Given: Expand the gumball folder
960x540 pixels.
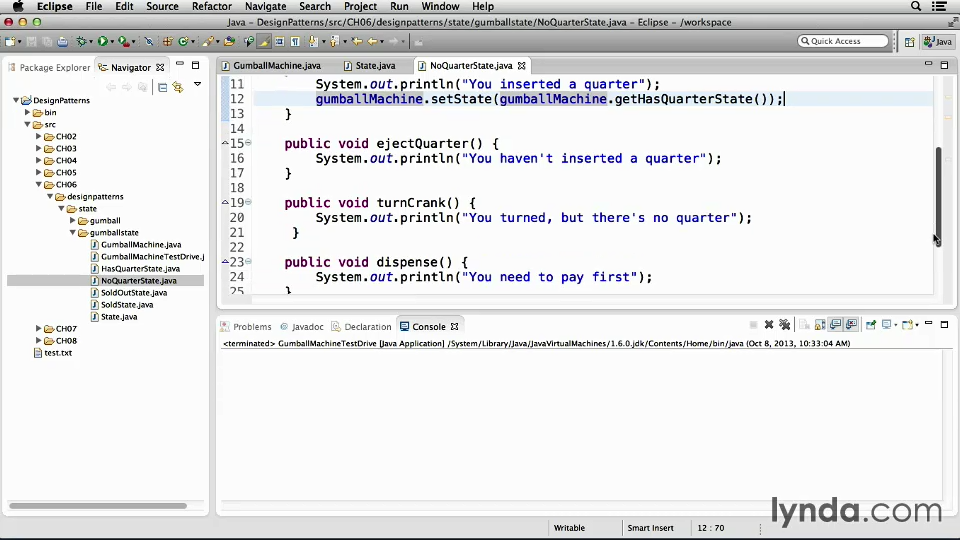Looking at the screenshot, I should [x=72, y=220].
